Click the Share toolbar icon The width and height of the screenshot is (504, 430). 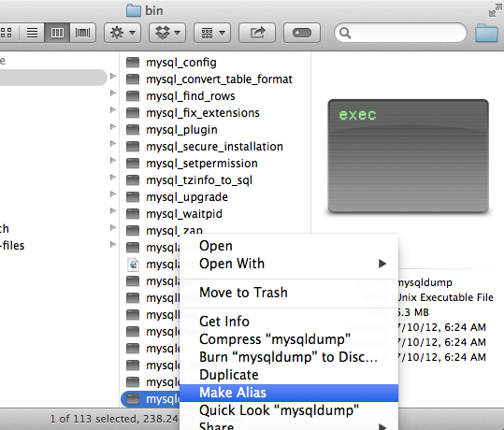click(x=257, y=33)
